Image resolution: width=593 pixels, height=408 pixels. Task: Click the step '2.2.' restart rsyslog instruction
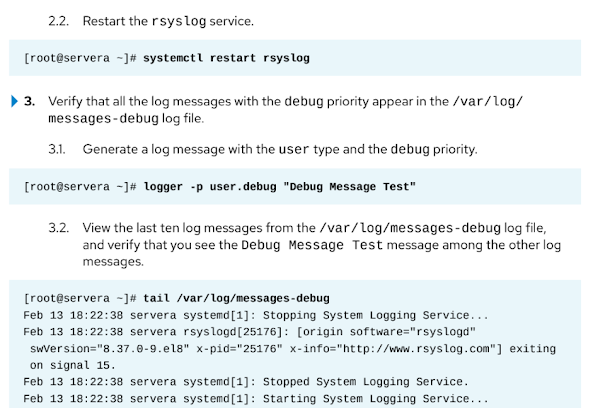[151, 21]
